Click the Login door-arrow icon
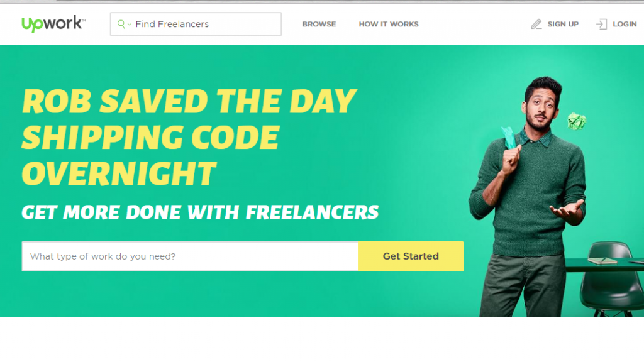The height and width of the screenshot is (362, 644). click(601, 25)
